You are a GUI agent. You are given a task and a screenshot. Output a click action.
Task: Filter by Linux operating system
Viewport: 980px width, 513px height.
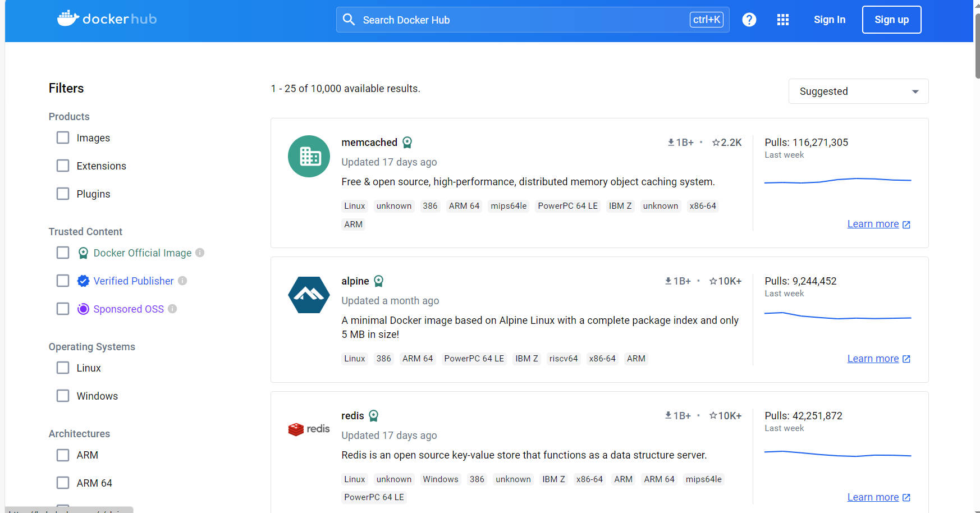[x=63, y=368]
